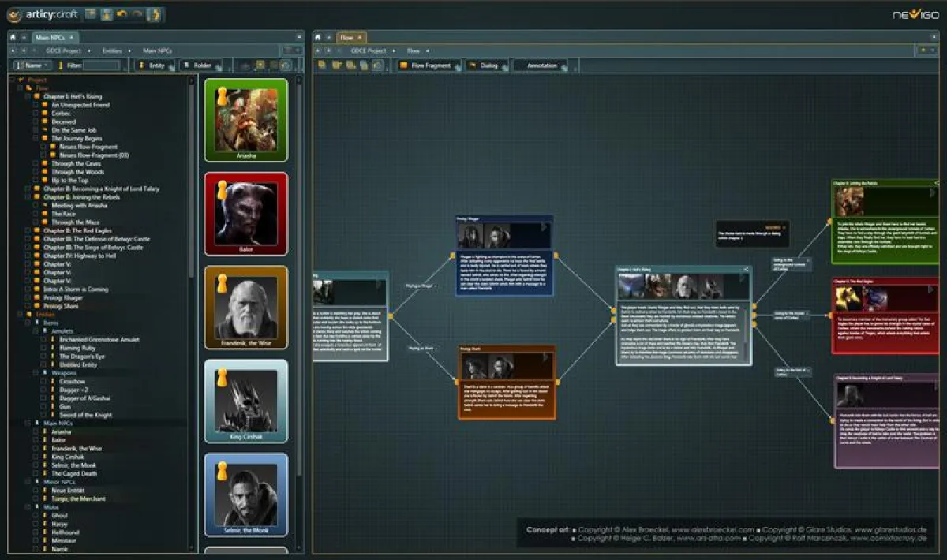Select the Balor character portrait

(x=245, y=213)
